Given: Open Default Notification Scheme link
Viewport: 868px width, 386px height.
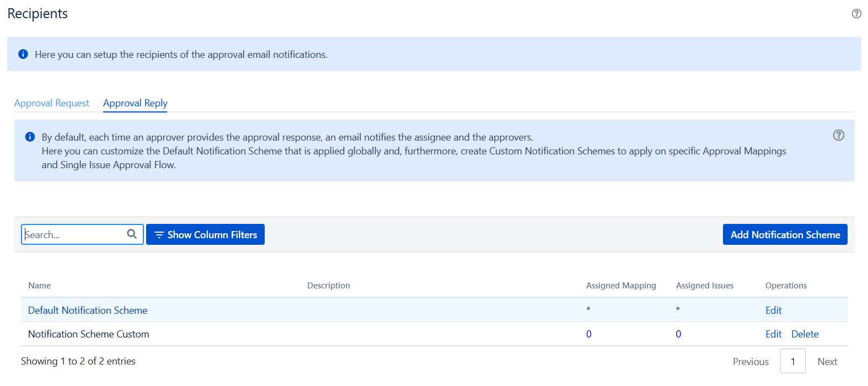Looking at the screenshot, I should click(88, 310).
